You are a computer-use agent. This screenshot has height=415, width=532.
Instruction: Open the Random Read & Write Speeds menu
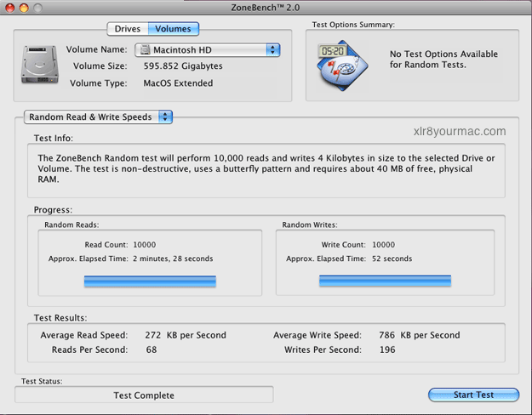coord(98,117)
